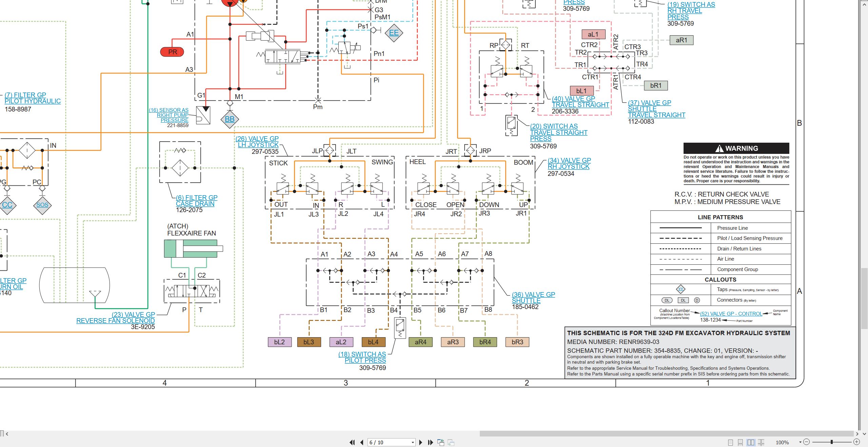Click the bR4 connector label

(x=485, y=342)
